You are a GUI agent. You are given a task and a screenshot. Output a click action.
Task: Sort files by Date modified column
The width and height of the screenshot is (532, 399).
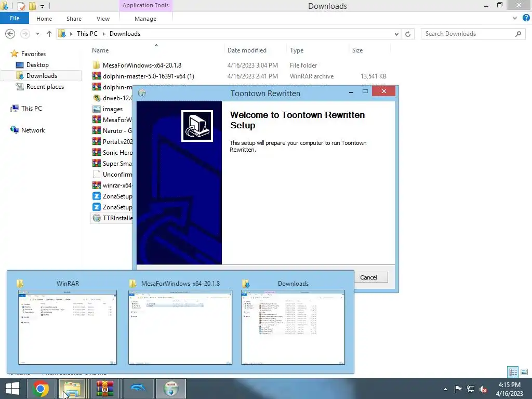[x=247, y=50]
